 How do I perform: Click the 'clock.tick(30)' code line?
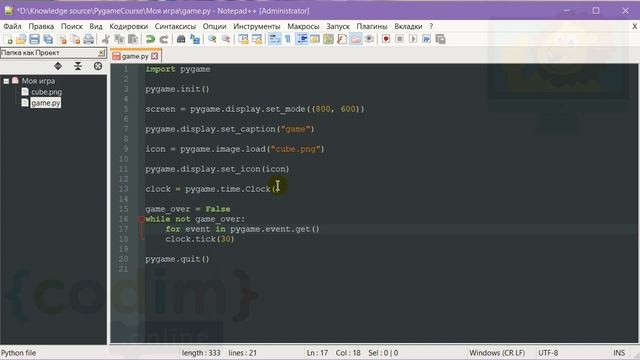tap(200, 239)
